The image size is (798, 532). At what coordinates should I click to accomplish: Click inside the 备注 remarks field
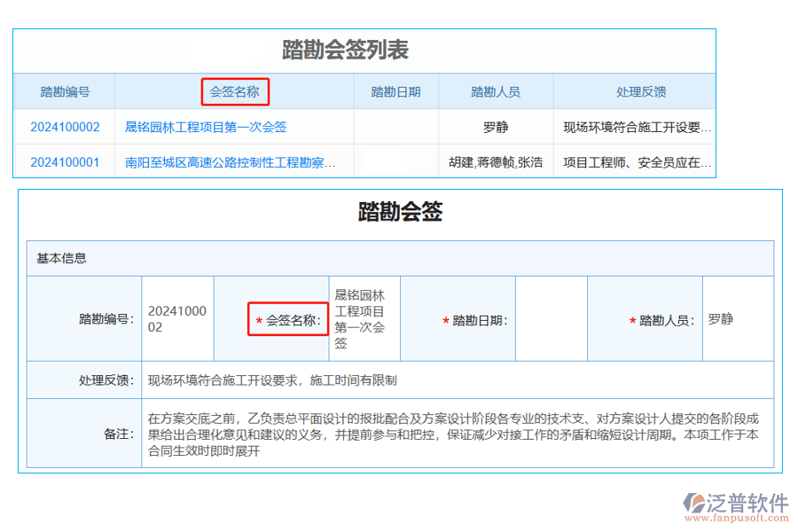(399, 433)
